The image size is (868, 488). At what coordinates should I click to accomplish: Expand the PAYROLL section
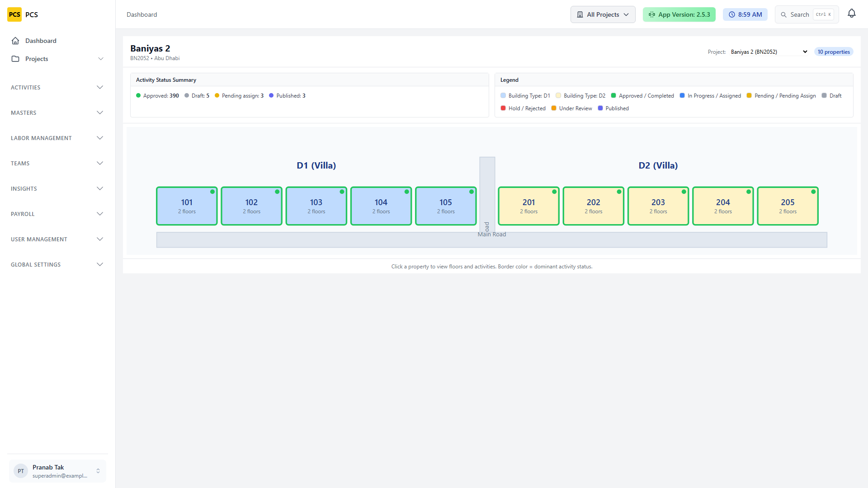coord(57,214)
